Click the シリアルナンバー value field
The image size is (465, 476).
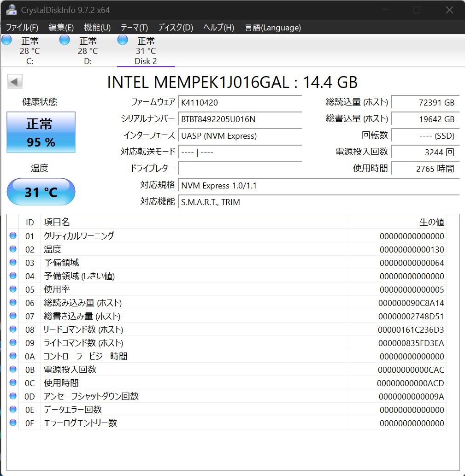(x=240, y=119)
